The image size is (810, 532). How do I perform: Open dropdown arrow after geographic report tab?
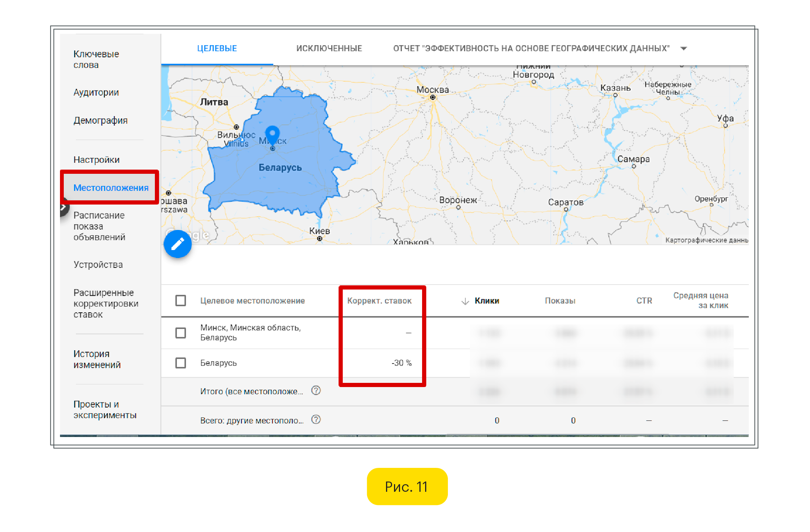pos(684,49)
